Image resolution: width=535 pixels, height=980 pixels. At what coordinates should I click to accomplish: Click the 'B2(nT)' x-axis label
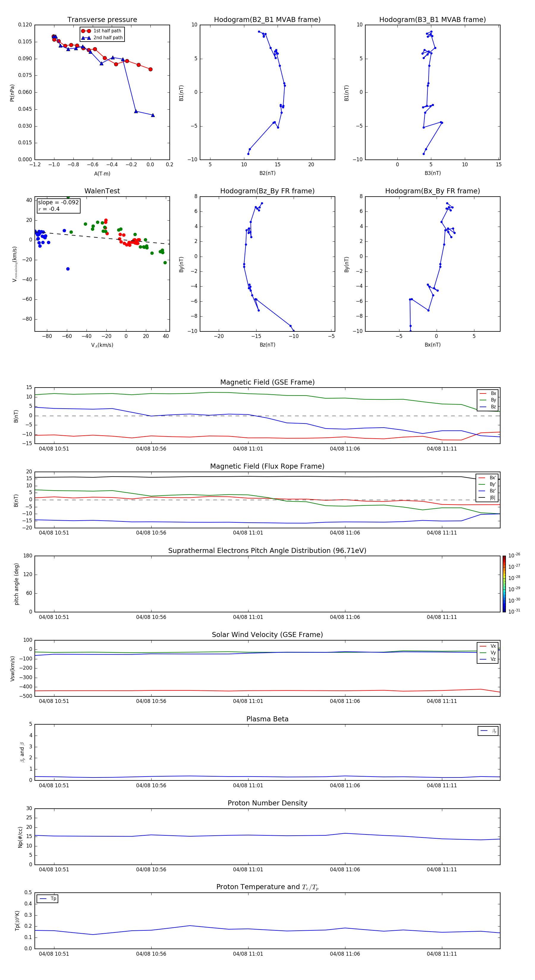click(x=267, y=173)
